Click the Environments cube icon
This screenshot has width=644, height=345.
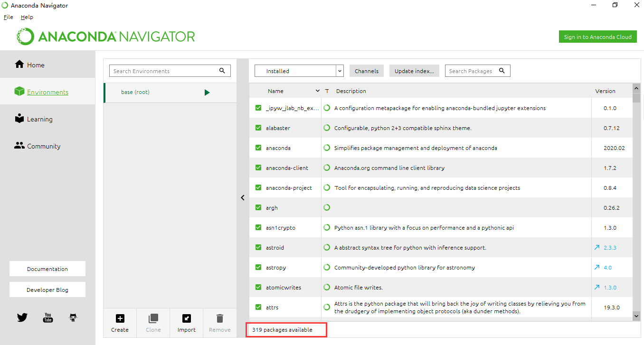(19, 91)
